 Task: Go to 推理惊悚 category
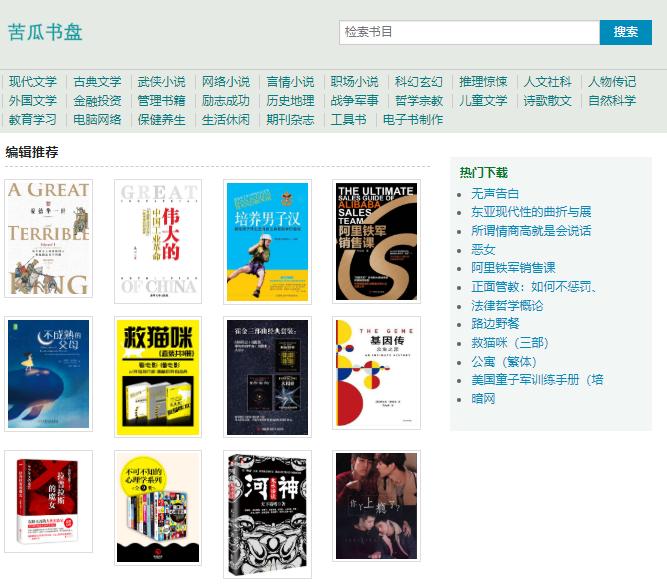[483, 82]
